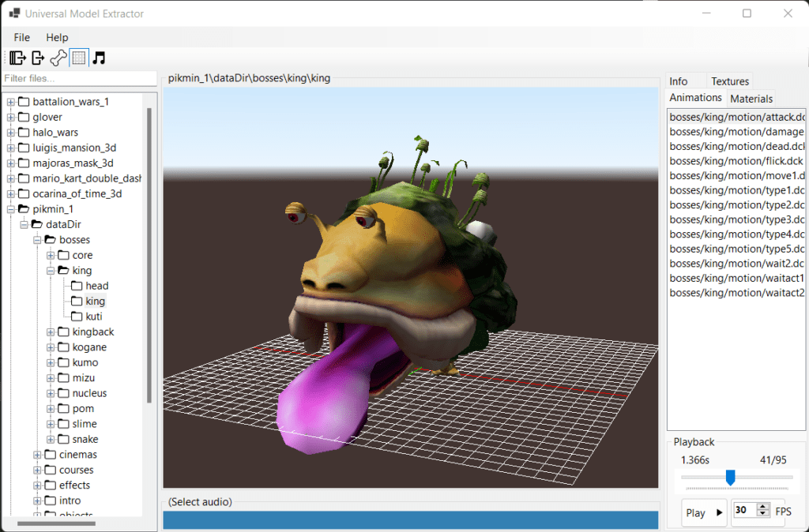Expand the kingback folder

click(x=49, y=332)
